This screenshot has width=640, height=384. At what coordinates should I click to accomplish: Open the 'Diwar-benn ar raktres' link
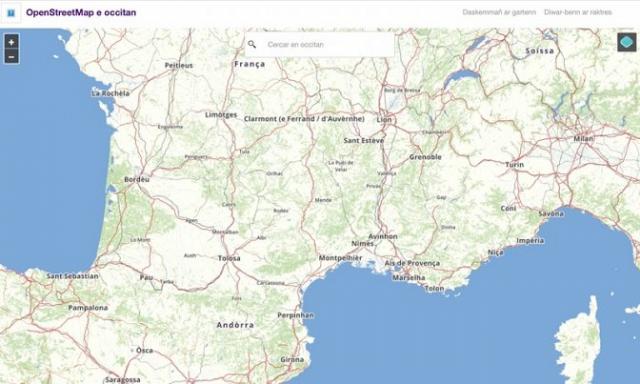pyautogui.click(x=578, y=12)
